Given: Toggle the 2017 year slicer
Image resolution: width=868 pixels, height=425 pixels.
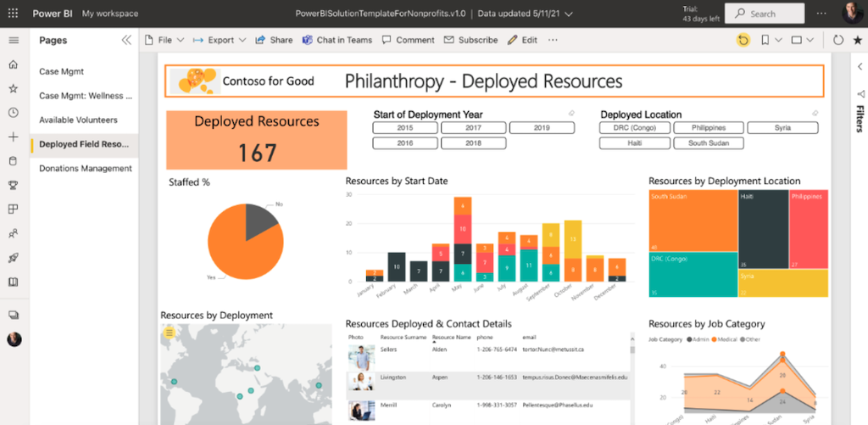Looking at the screenshot, I should [473, 128].
